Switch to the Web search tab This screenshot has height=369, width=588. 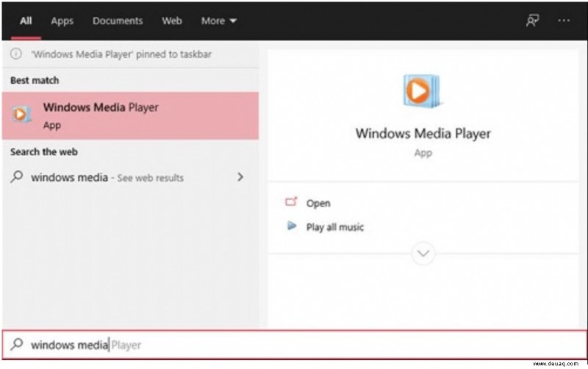click(x=172, y=21)
